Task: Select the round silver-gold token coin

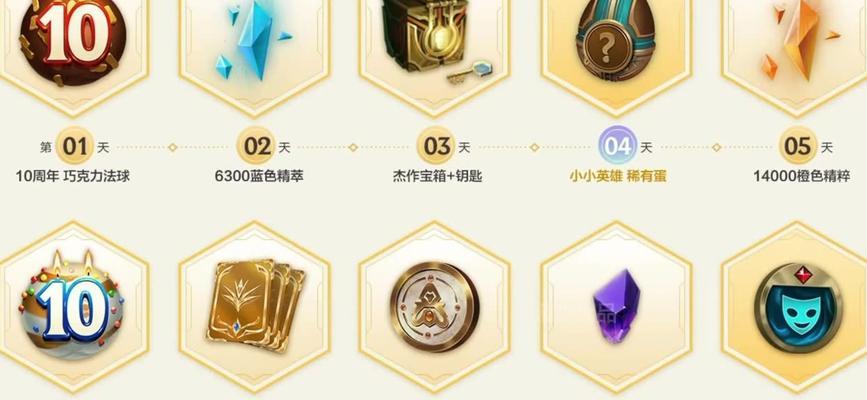Action: [435, 307]
